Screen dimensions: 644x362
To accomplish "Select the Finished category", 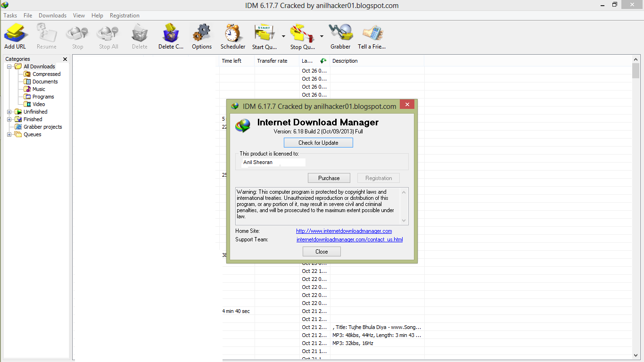I will [x=33, y=119].
